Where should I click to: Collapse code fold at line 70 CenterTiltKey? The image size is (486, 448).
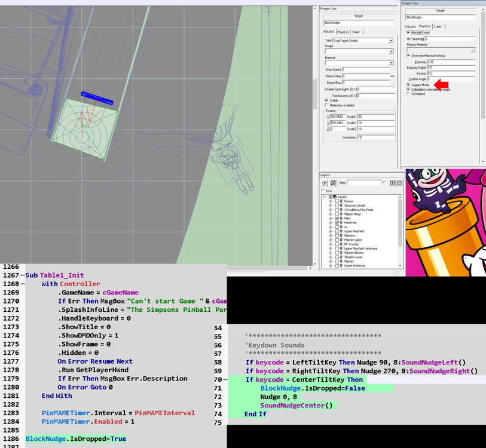pyautogui.click(x=225, y=379)
